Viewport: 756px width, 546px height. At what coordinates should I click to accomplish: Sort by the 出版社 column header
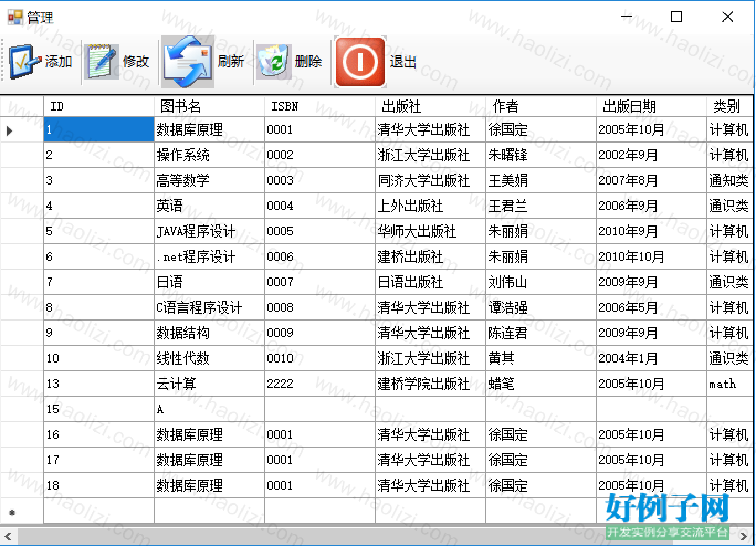click(431, 106)
